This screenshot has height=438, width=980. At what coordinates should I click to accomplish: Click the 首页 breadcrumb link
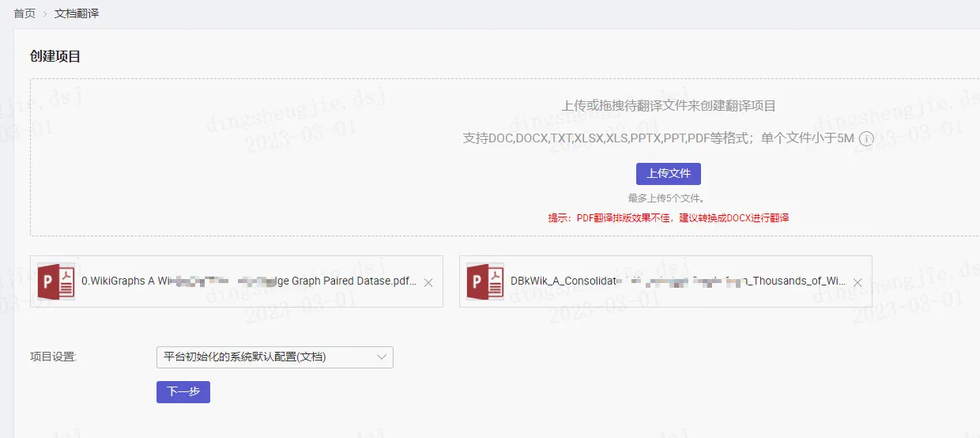point(24,13)
